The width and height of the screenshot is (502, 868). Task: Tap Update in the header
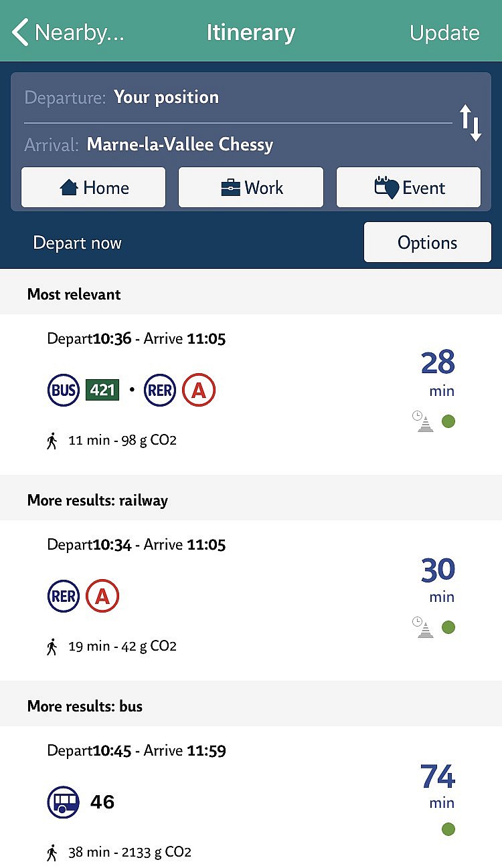(x=444, y=33)
